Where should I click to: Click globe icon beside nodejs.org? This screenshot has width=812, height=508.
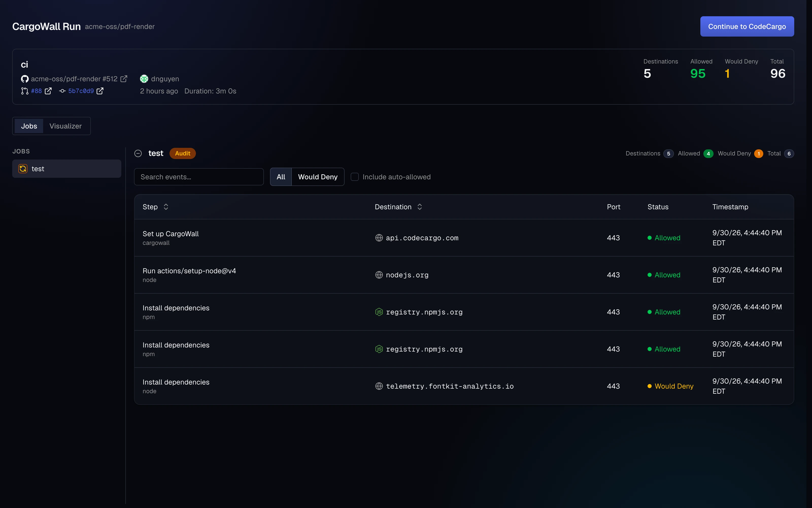click(x=379, y=275)
